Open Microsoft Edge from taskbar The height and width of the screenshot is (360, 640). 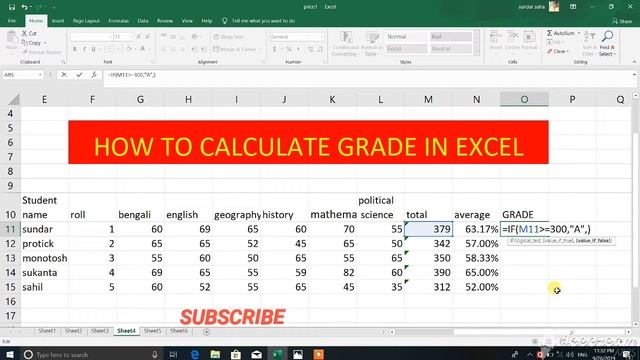point(195,354)
